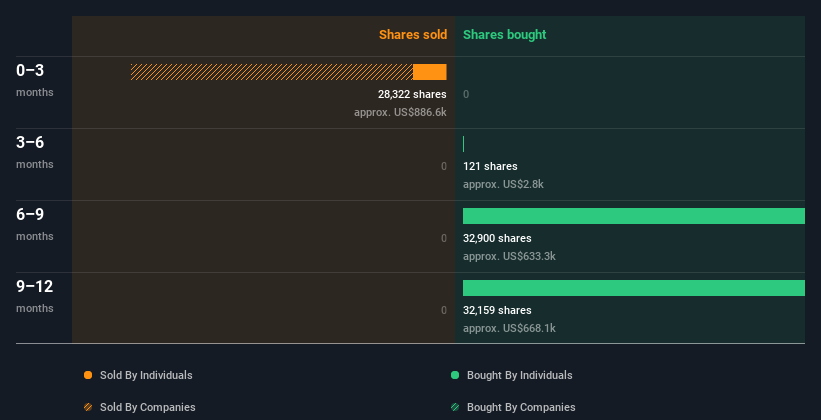Click the striped Bought By Companies legend icon
The height and width of the screenshot is (420, 821).
(x=454, y=407)
